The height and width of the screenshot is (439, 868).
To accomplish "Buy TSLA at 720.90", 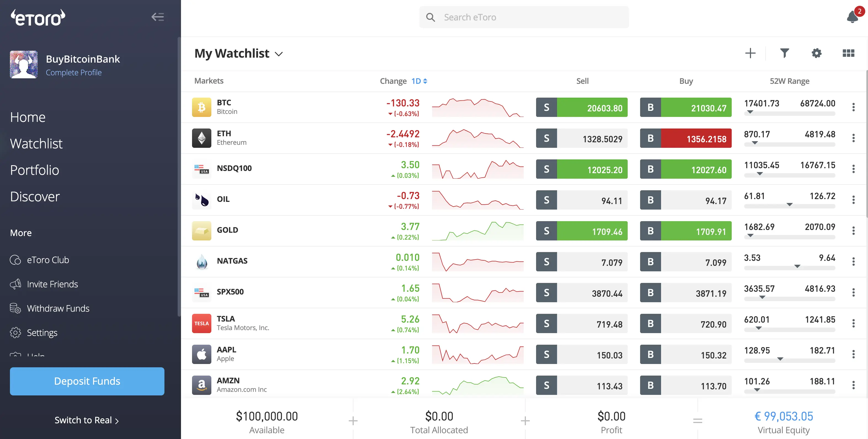I will (x=686, y=323).
